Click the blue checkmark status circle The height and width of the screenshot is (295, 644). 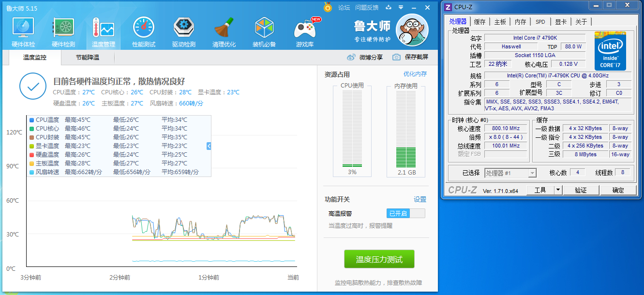click(33, 87)
